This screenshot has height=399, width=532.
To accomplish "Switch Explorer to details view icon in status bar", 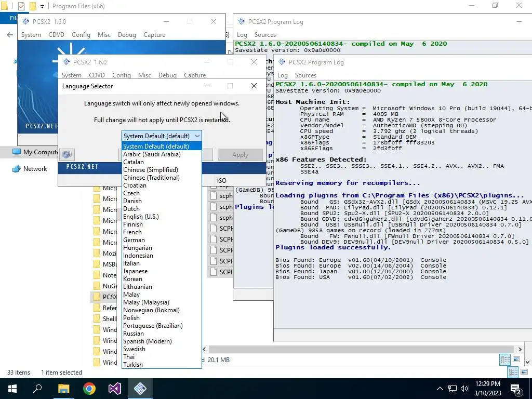I will pos(513,373).
